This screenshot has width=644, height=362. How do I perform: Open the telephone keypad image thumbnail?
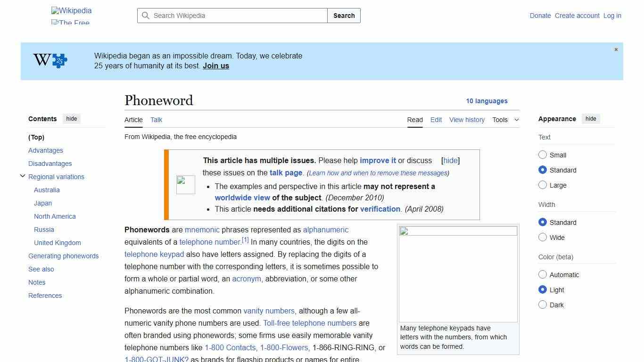[458, 272]
